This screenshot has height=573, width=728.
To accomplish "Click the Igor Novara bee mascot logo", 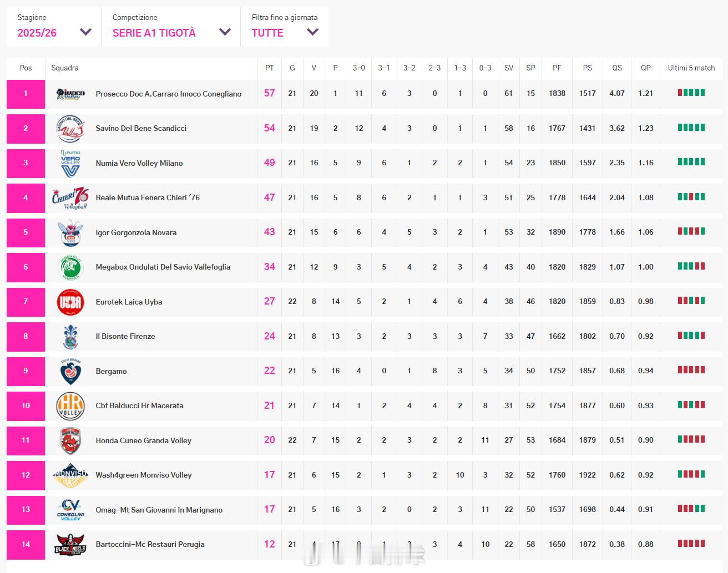I will (70, 232).
